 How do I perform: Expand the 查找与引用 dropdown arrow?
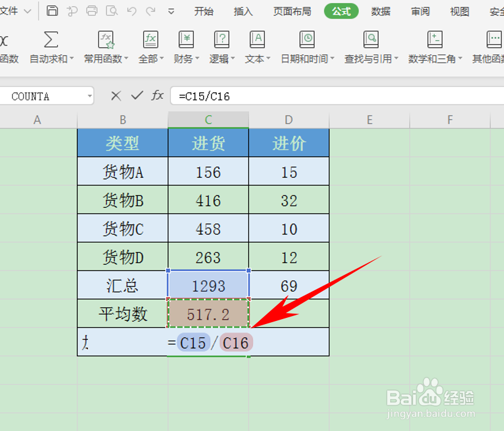pos(396,58)
